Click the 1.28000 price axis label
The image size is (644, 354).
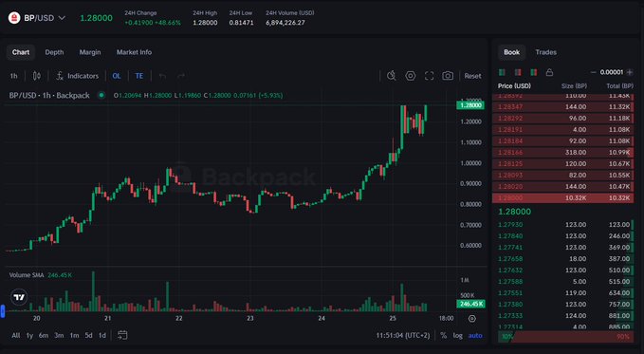point(470,105)
